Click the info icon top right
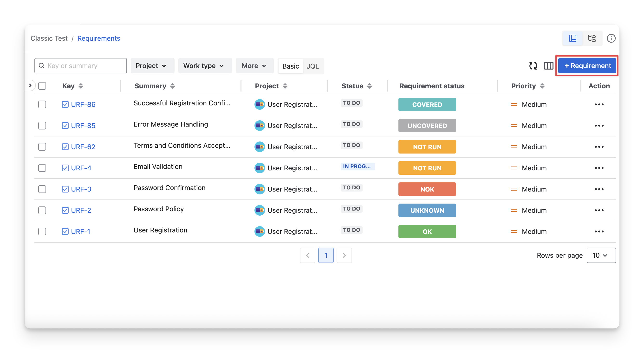644x353 pixels. click(x=611, y=38)
